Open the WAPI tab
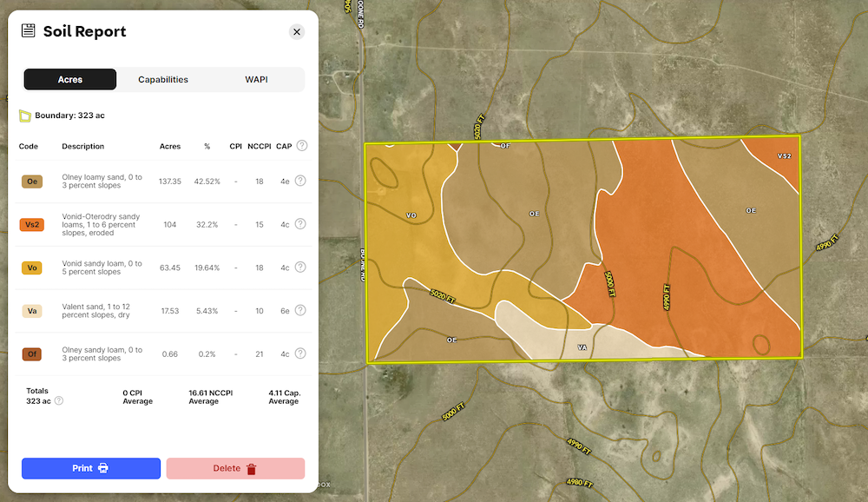Image resolution: width=868 pixels, height=502 pixels. [256, 79]
